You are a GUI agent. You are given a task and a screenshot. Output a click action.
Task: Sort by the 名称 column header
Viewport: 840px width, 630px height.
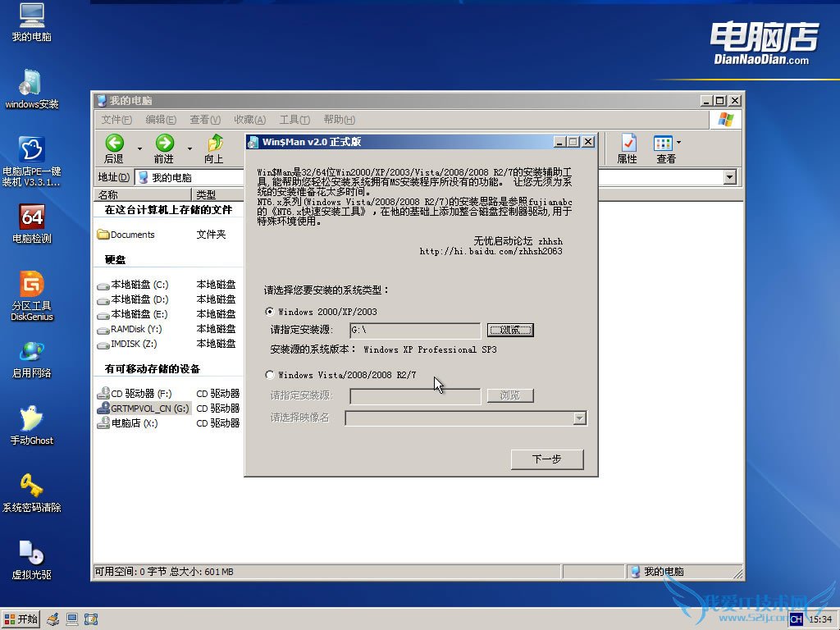pyautogui.click(x=143, y=194)
